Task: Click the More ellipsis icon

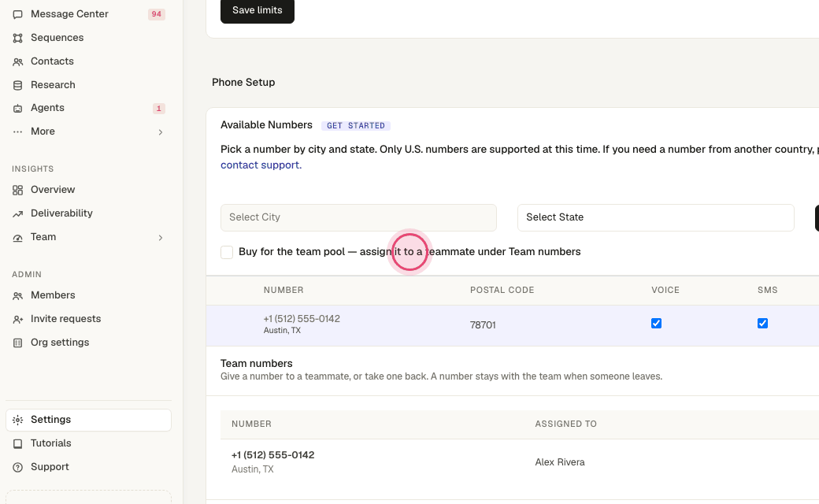Action: pyautogui.click(x=18, y=132)
